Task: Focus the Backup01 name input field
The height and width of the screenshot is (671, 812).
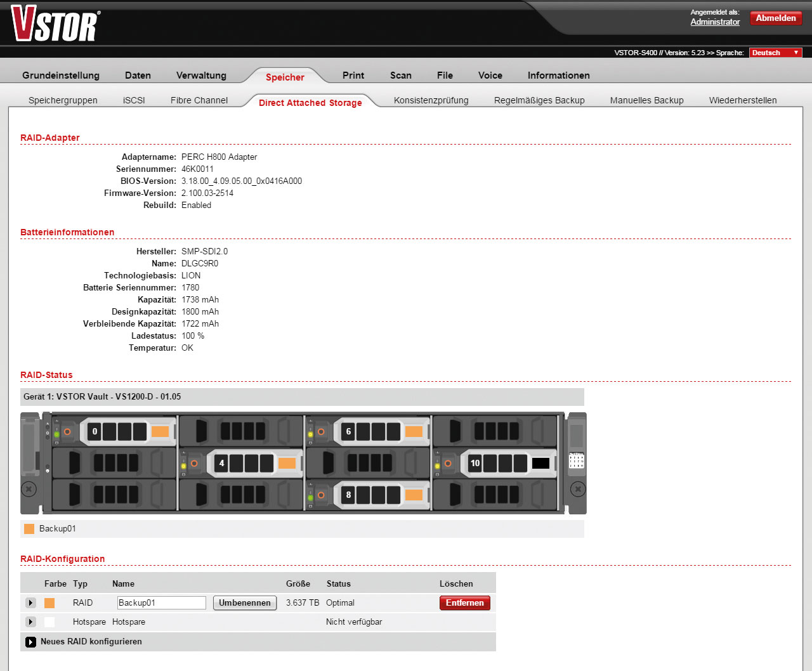Action: point(162,603)
